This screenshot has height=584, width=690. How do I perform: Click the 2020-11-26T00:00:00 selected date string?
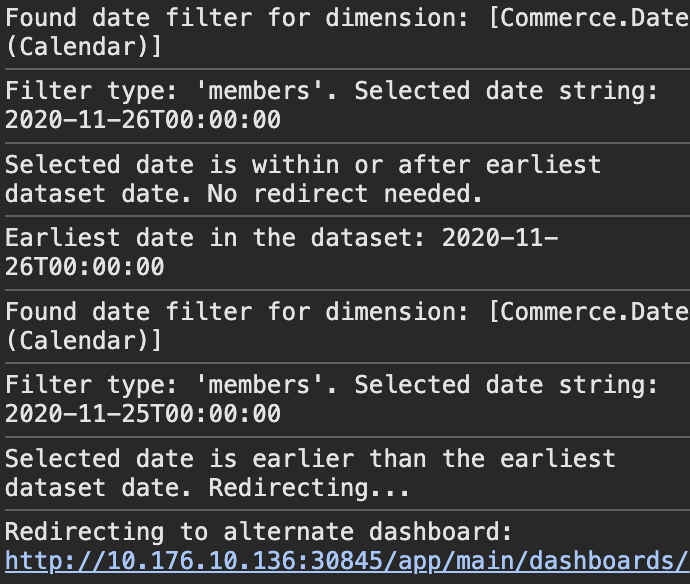pyautogui.click(x=143, y=120)
